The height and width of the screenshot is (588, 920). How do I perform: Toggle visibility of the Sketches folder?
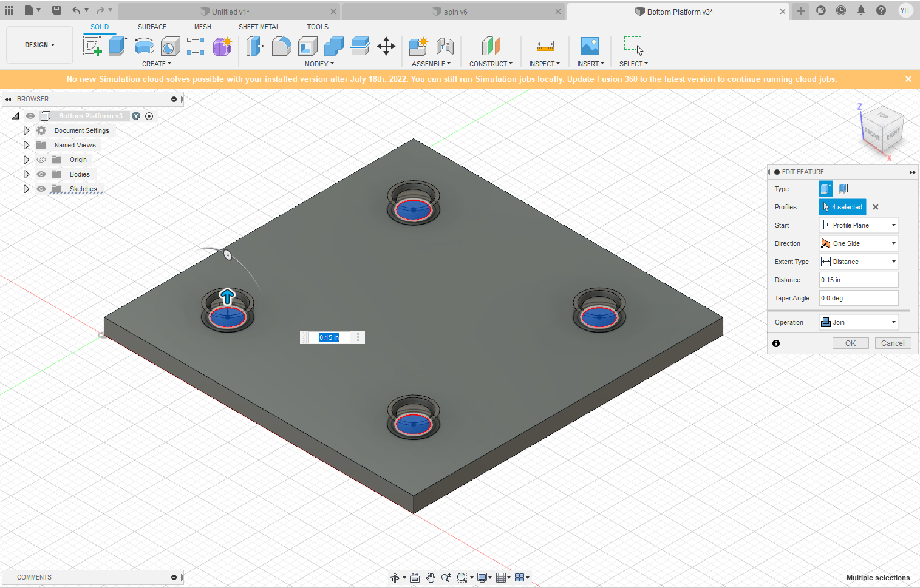coord(41,189)
